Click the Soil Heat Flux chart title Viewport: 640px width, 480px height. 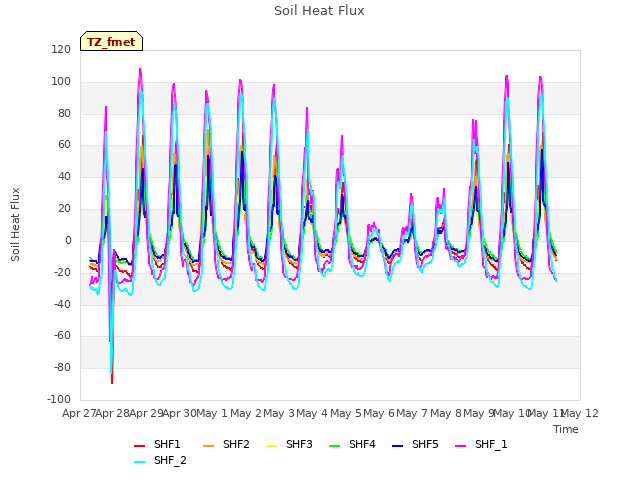[319, 11]
